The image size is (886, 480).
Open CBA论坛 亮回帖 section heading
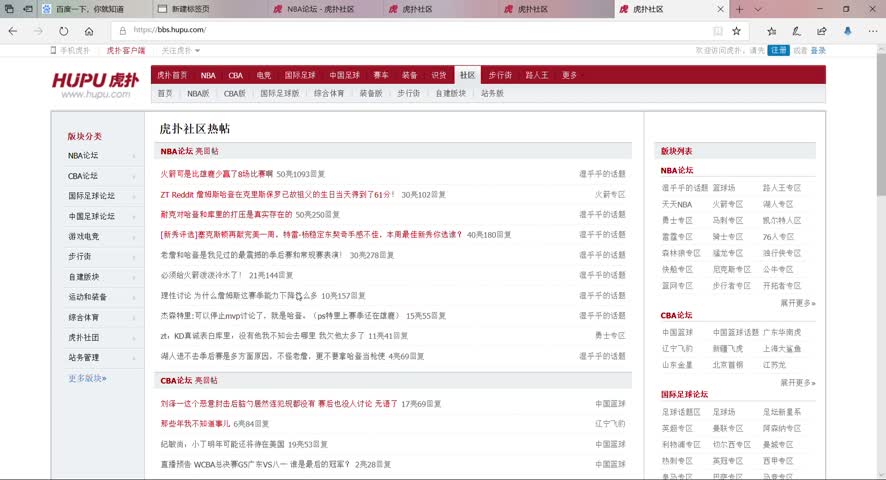[x=189, y=380]
